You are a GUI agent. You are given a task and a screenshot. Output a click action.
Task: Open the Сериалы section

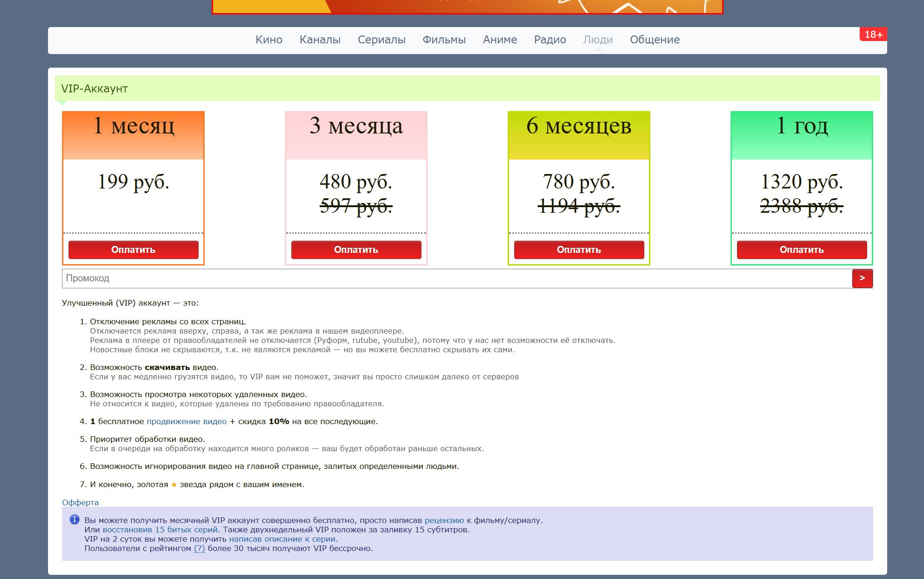click(x=381, y=40)
